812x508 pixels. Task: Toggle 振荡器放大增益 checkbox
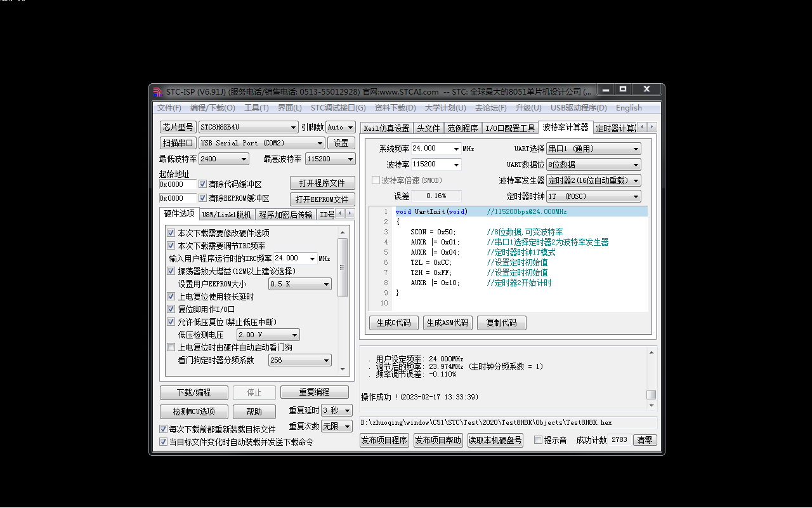[x=171, y=271]
